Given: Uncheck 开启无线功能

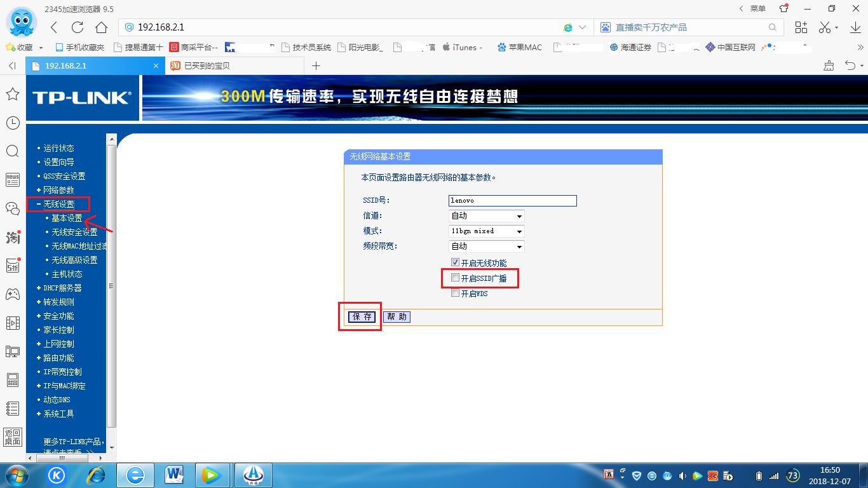Looking at the screenshot, I should pos(455,262).
